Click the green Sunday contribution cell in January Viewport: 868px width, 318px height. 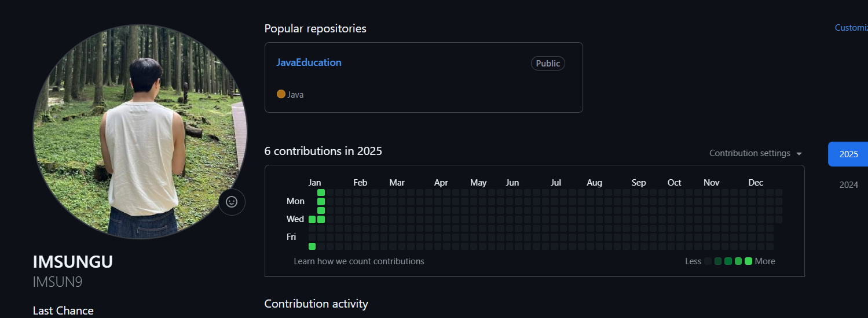(x=321, y=193)
